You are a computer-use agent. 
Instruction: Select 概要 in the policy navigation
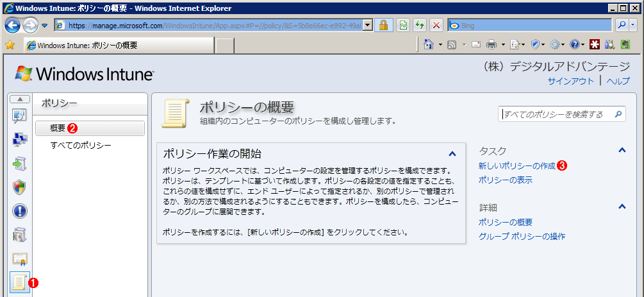[x=90, y=128]
